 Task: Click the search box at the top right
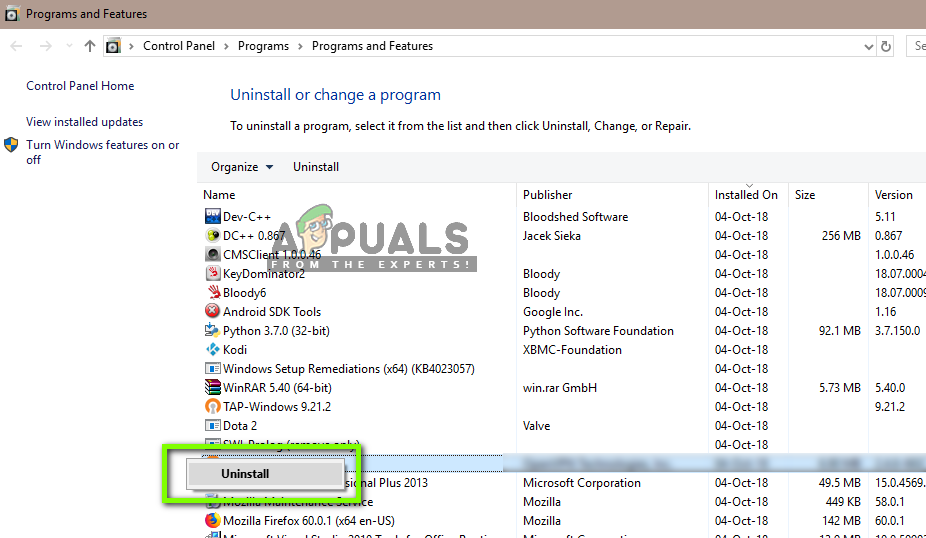pos(916,46)
